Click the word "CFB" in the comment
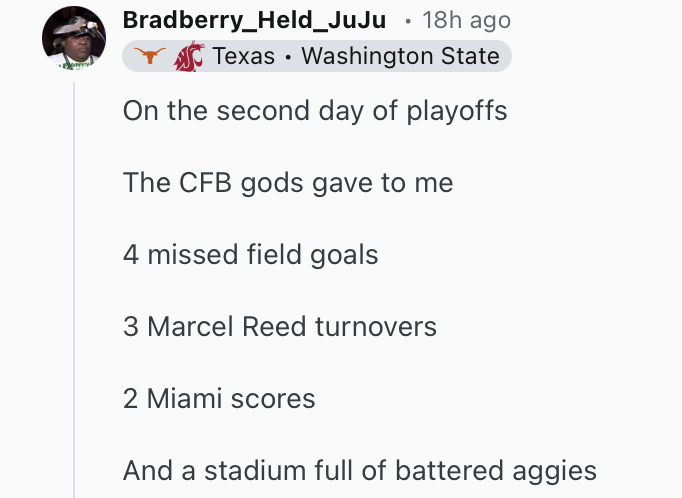 (206, 182)
